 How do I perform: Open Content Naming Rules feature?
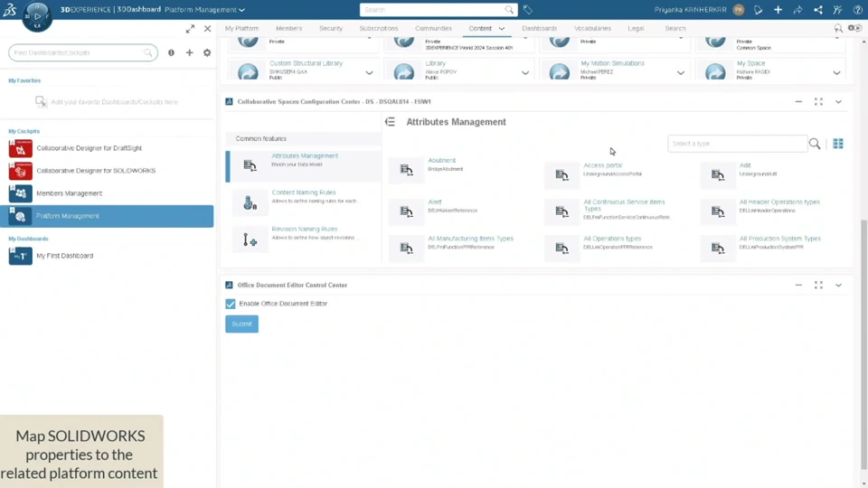(x=304, y=202)
